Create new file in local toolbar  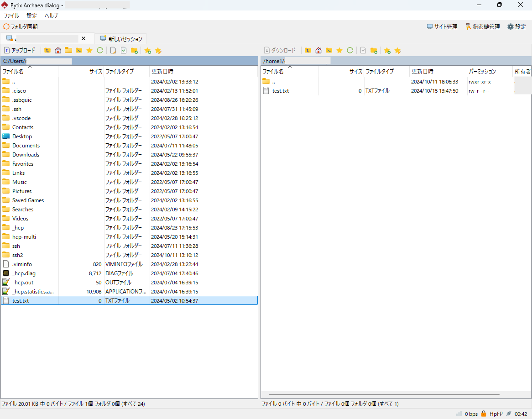pyautogui.click(x=113, y=50)
